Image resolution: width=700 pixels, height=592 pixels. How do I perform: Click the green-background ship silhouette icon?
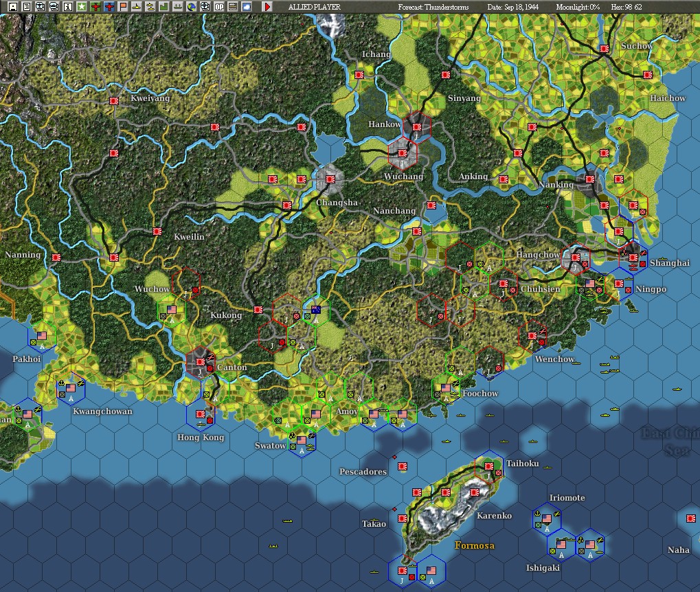[x=178, y=7]
